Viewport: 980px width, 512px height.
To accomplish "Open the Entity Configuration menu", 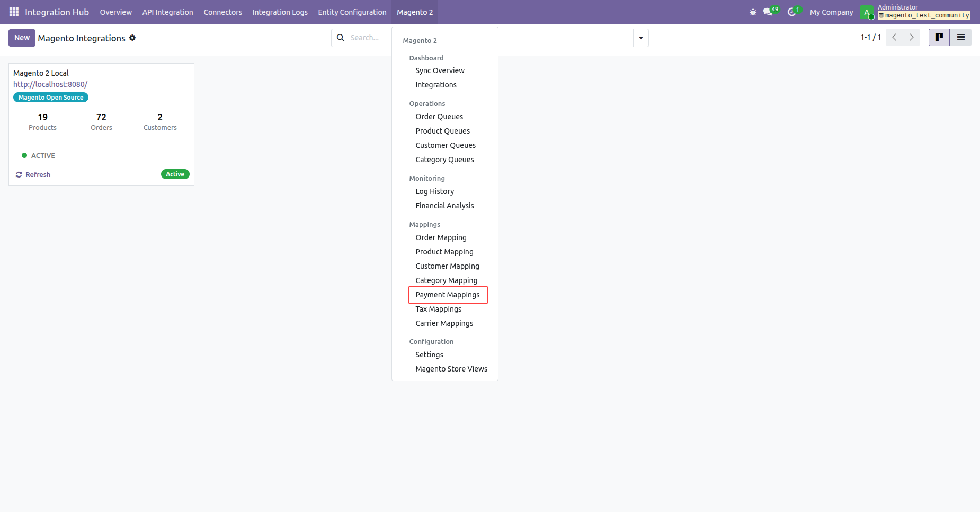I will [x=352, y=12].
